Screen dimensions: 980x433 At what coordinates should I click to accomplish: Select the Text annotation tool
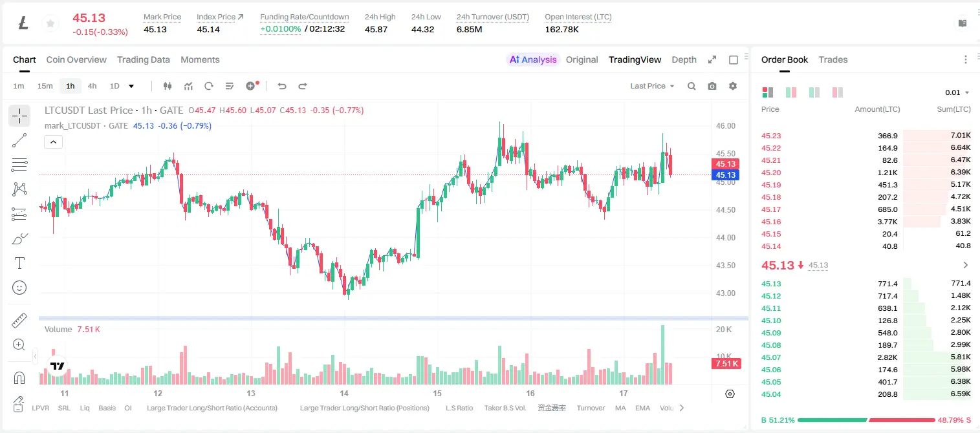coord(19,263)
